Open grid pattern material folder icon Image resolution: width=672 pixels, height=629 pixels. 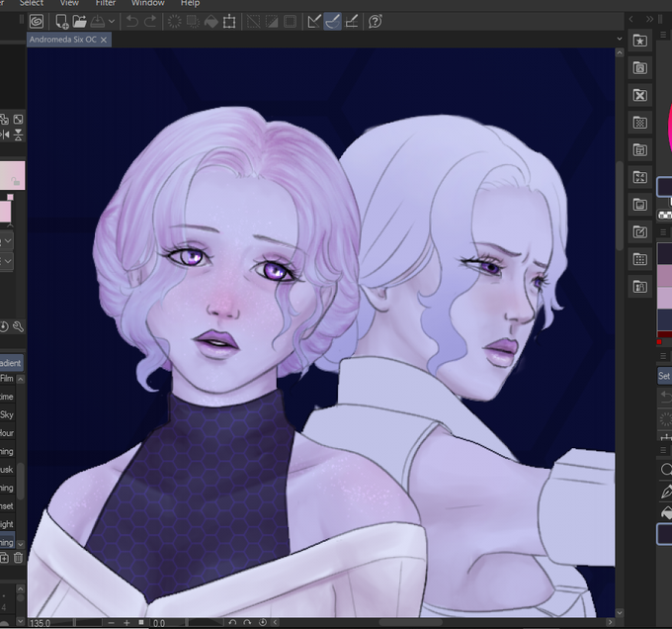coord(639,259)
